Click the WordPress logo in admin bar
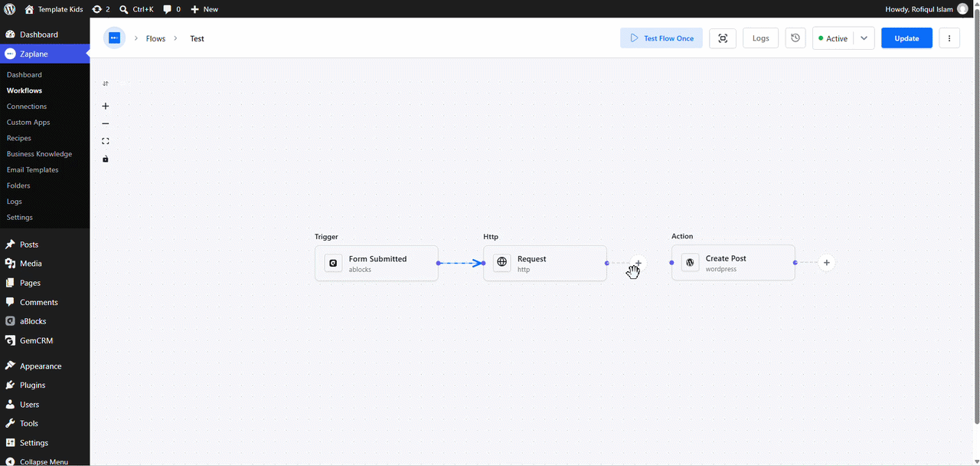The image size is (980, 466). (x=10, y=9)
